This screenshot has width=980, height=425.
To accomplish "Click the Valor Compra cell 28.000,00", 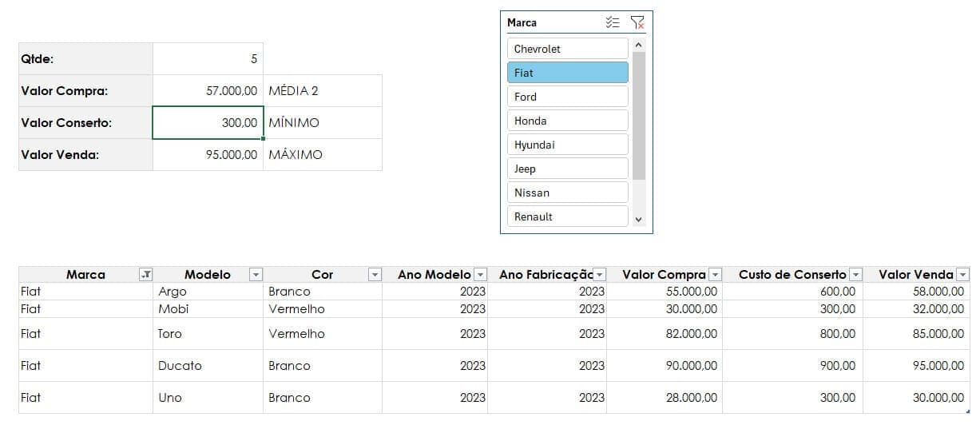I will point(665,398).
